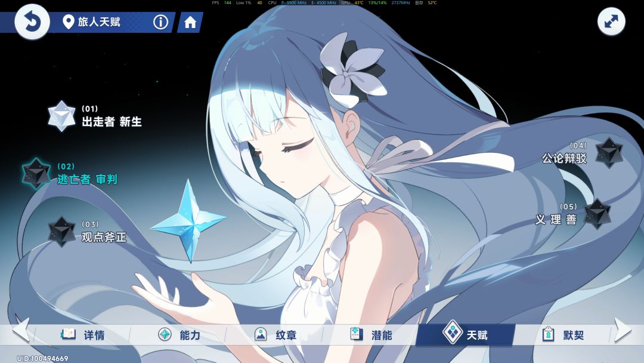Screen dimensions: 644x363
Task: Select the 天赋 tab
Action: click(x=465, y=334)
